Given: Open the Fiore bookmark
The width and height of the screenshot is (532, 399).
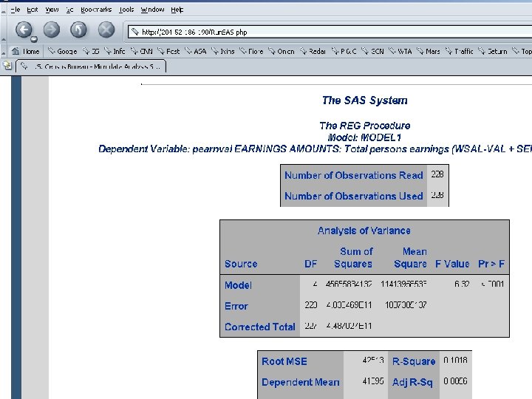Looking at the screenshot, I should [x=251, y=51].
